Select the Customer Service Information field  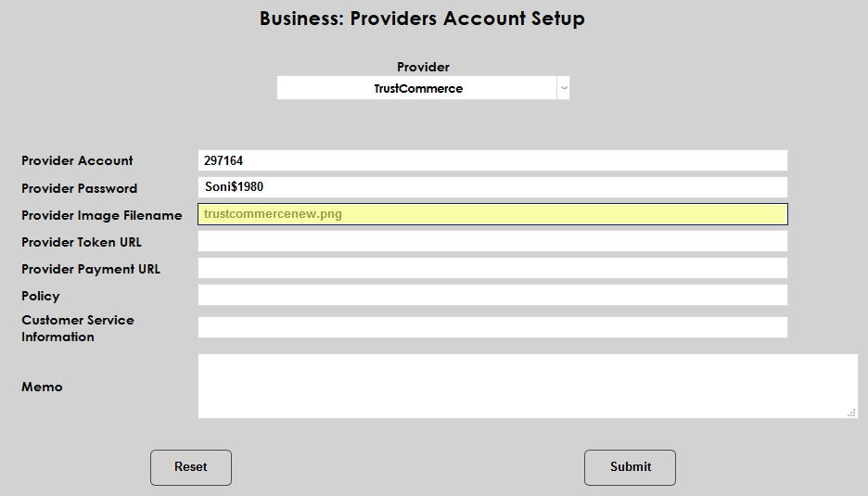coord(492,327)
